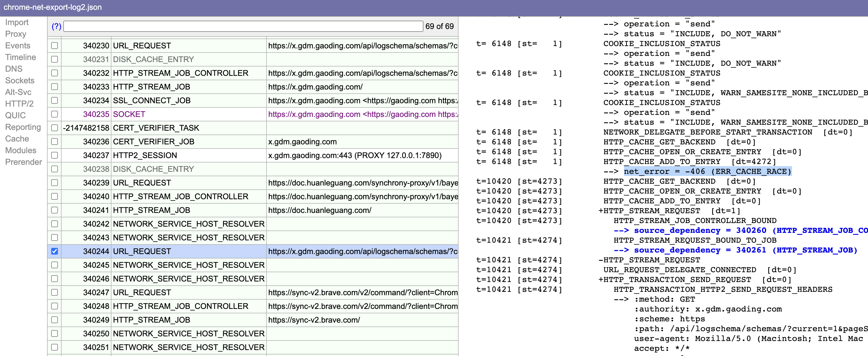
Task: Open the Import tab
Action: [x=17, y=22]
